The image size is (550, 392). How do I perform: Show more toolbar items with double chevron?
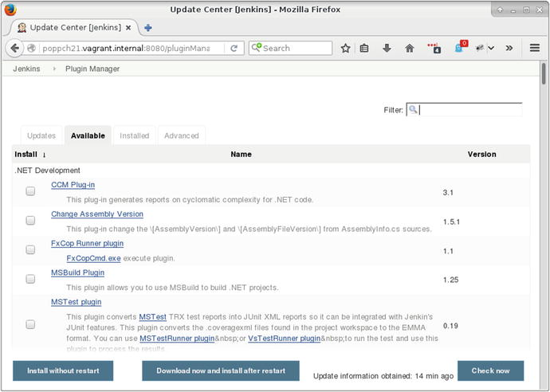(509, 48)
